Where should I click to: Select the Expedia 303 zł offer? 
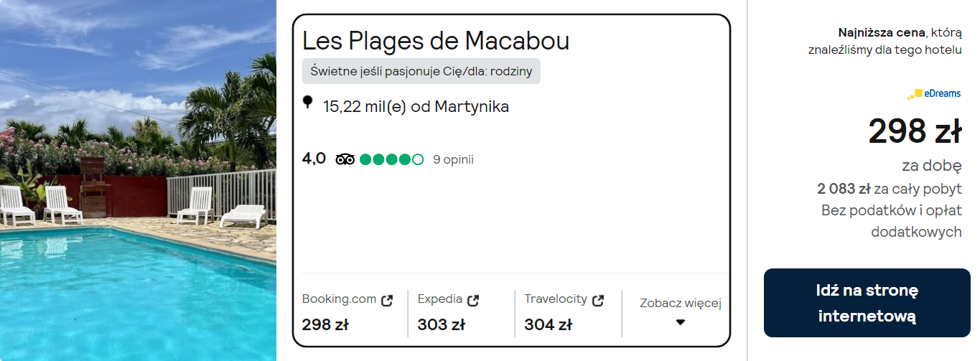pos(441,324)
